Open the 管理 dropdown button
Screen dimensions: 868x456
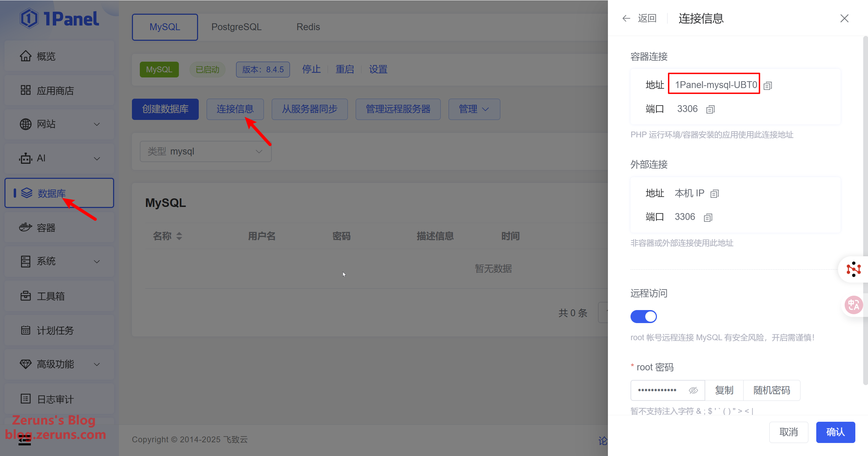coord(474,109)
